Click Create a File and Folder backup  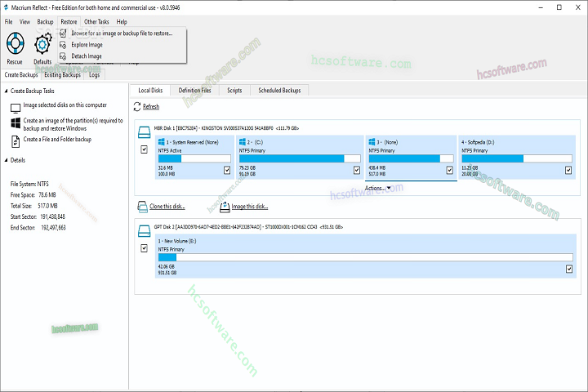pos(57,139)
